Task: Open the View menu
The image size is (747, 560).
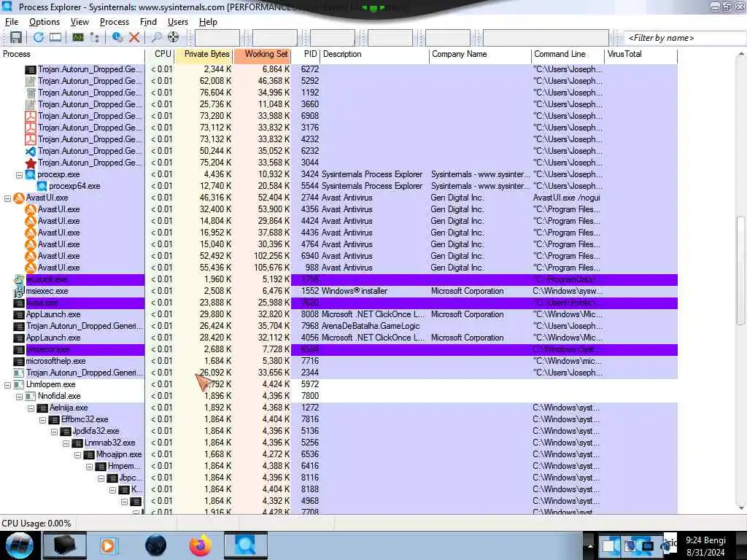Action: point(80,22)
